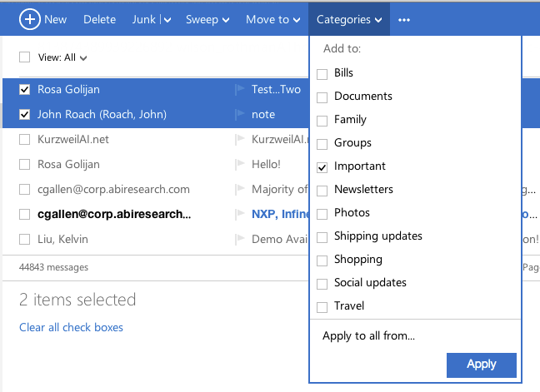This screenshot has width=540, height=392.
Task: Select Apply to all from... option
Action: (x=368, y=335)
